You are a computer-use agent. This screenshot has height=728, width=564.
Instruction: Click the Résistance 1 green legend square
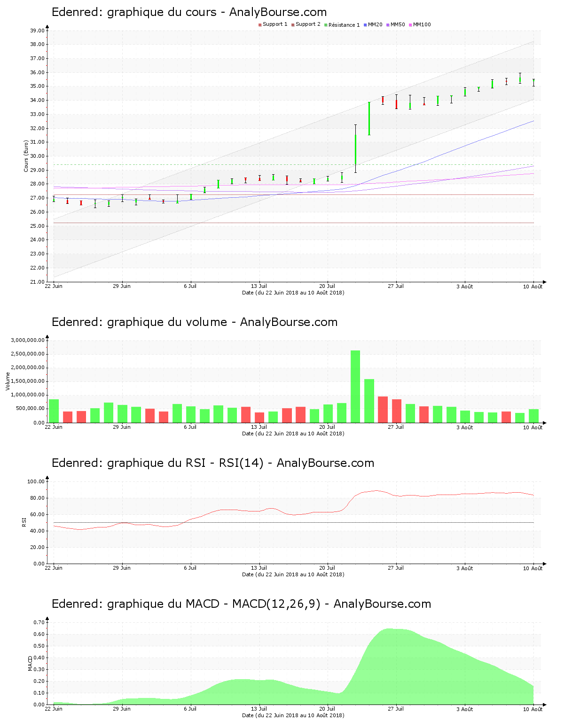pos(326,25)
